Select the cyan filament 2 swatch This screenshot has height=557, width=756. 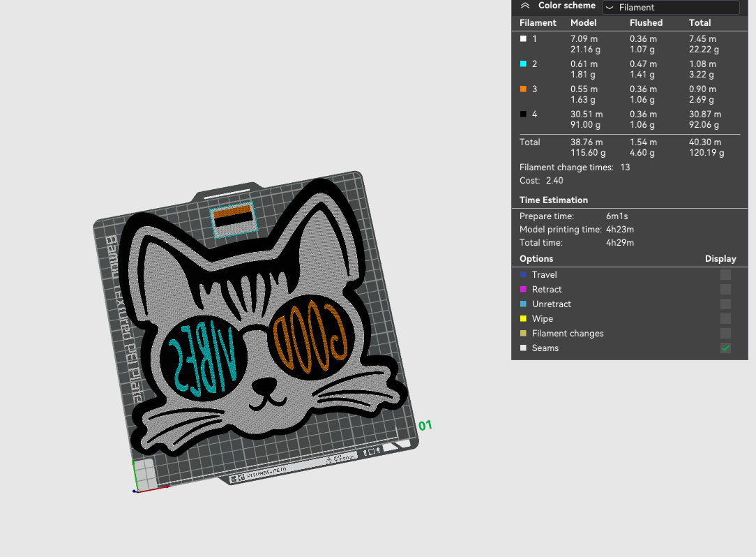point(523,64)
